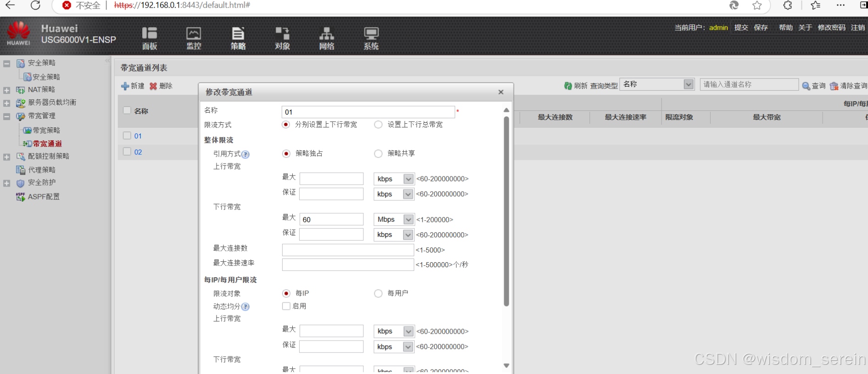Select 分别设置上下行带宽 radio button

point(286,125)
